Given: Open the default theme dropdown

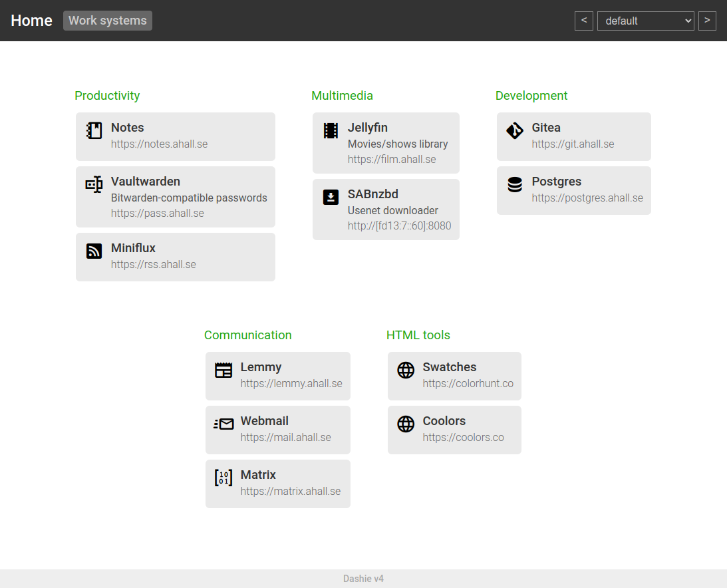Looking at the screenshot, I should point(645,21).
